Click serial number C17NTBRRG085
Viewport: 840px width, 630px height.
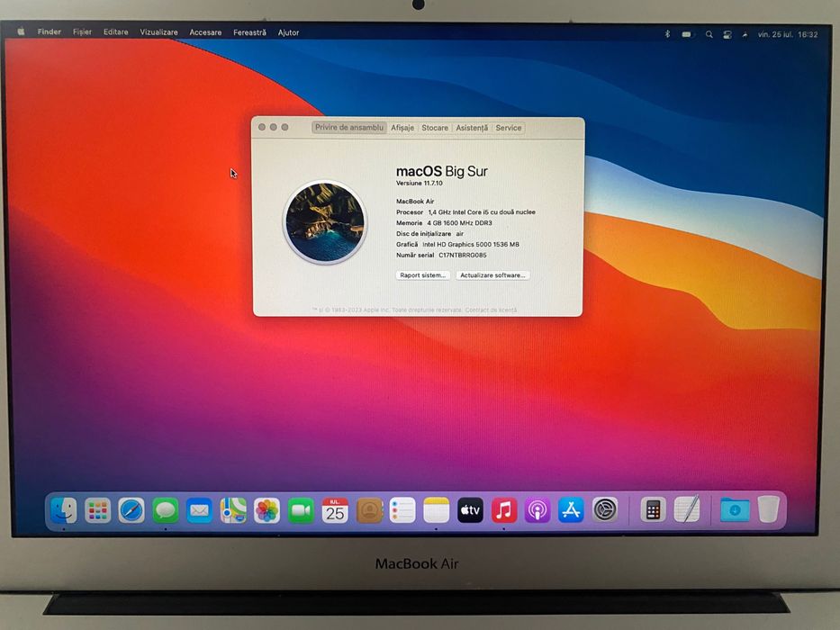click(x=463, y=255)
